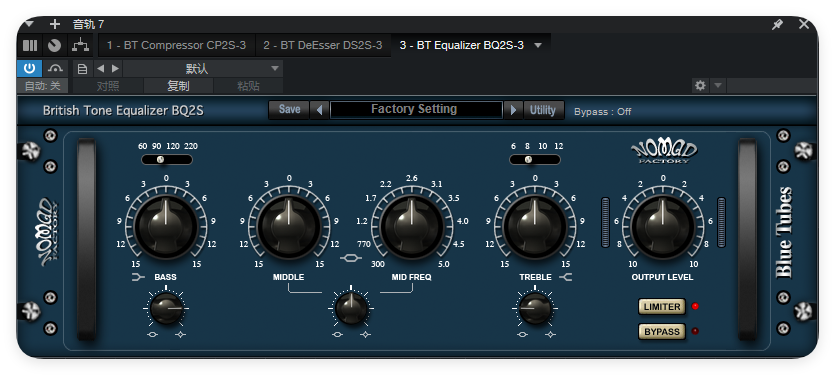Close the plugin window

click(804, 24)
